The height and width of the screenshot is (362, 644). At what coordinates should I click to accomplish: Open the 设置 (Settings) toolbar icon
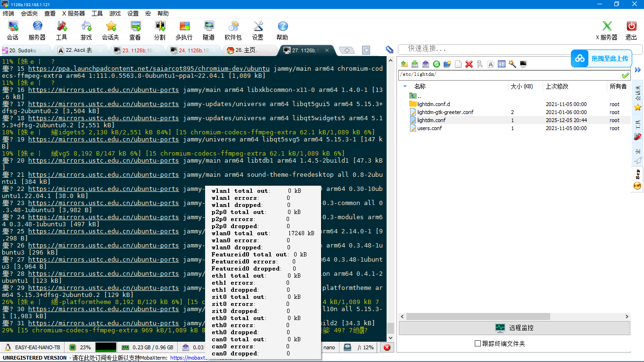[x=258, y=31]
